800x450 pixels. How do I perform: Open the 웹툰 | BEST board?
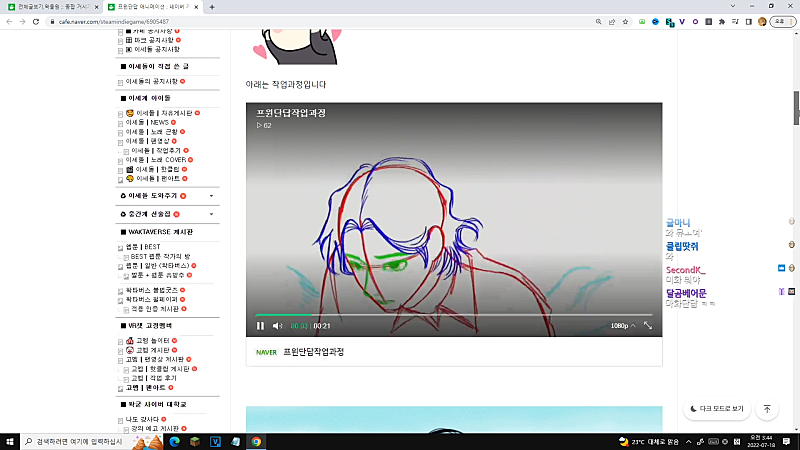(x=143, y=247)
